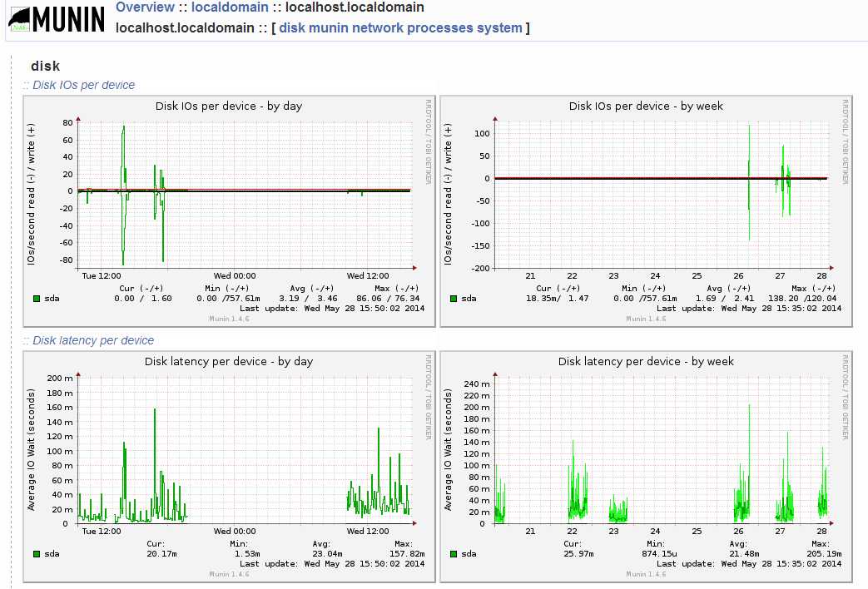Click the Munin logo
Image resolution: width=868 pixels, height=589 pixels.
tap(57, 19)
